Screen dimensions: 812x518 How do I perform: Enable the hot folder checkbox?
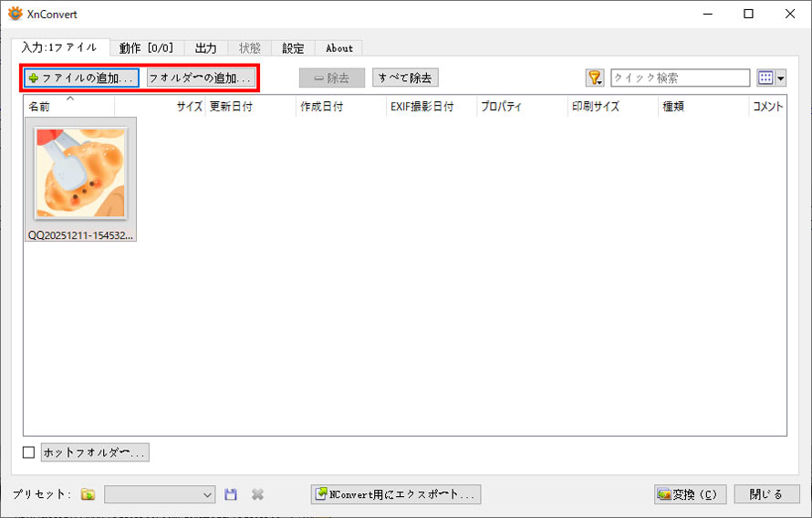pyautogui.click(x=29, y=452)
